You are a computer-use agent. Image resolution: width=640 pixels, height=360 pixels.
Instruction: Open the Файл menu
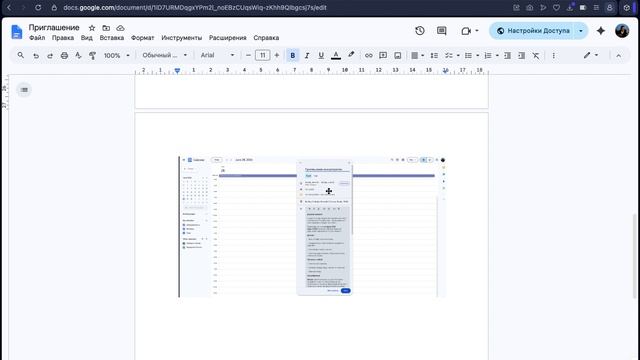click(x=37, y=38)
